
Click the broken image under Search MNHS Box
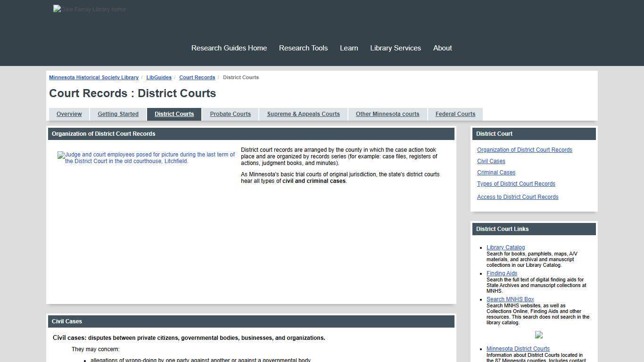538,335
